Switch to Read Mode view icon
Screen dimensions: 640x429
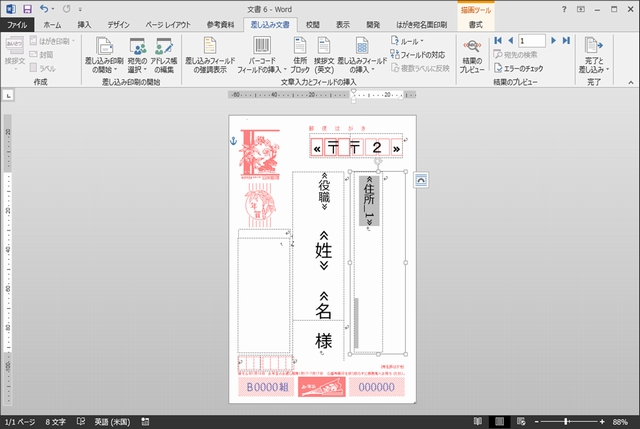[478, 421]
